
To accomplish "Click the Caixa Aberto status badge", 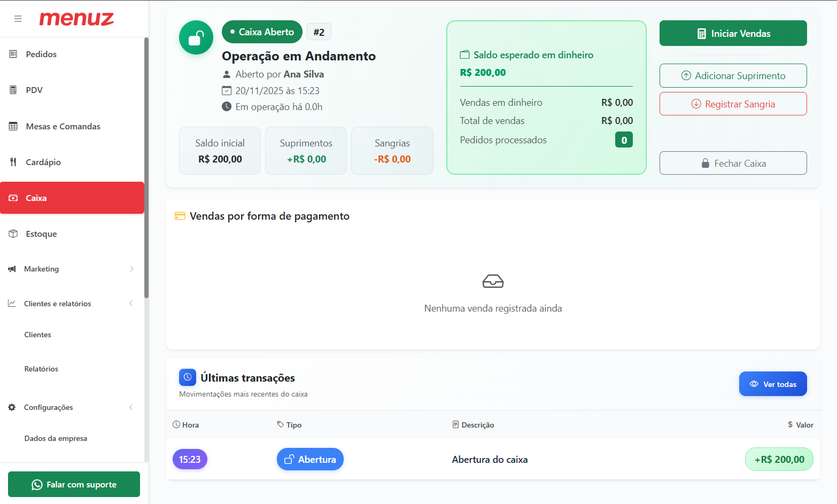I will (262, 32).
